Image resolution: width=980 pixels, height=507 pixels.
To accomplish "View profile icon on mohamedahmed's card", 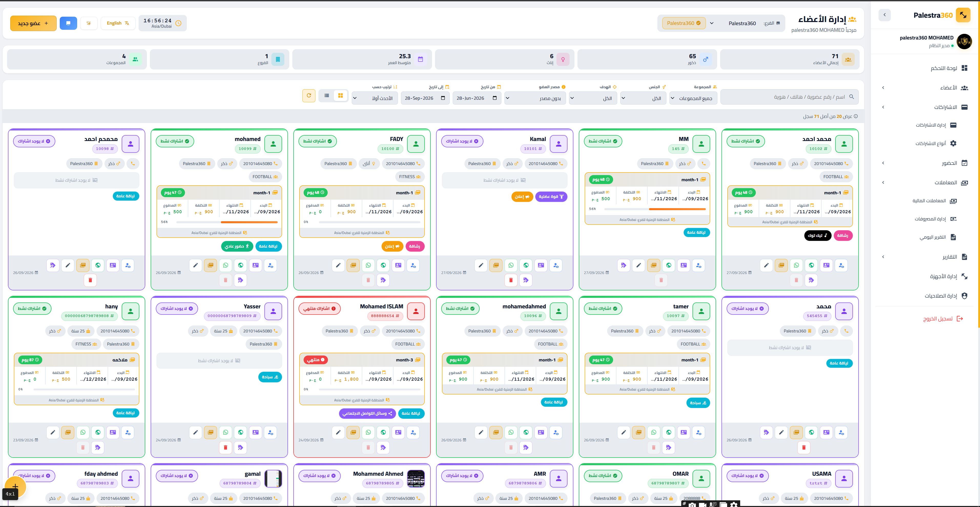I will (556, 432).
